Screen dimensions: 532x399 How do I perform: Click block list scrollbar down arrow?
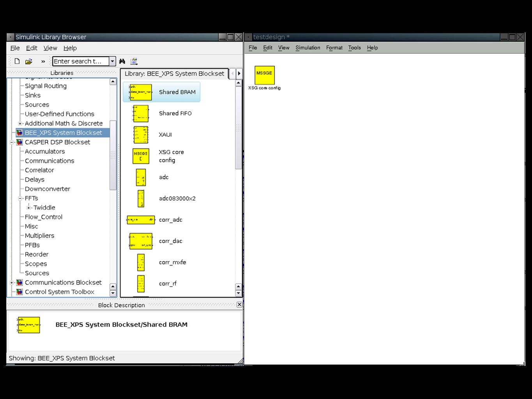point(239,293)
